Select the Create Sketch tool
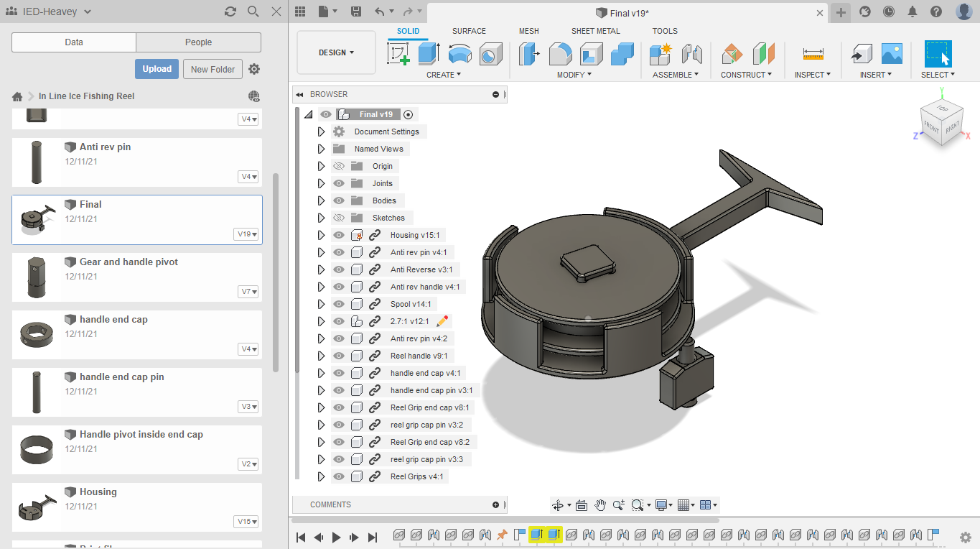This screenshot has width=980, height=549. pos(398,53)
